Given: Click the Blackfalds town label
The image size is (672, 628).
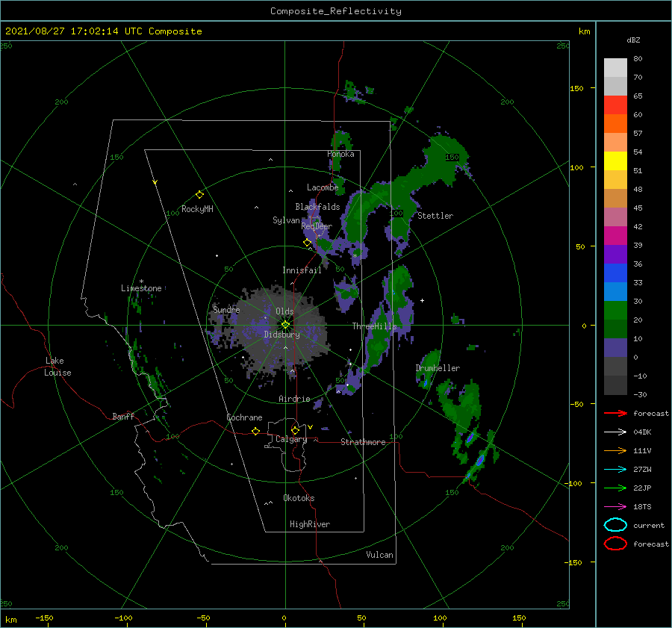Looking at the screenshot, I should pos(317,207).
